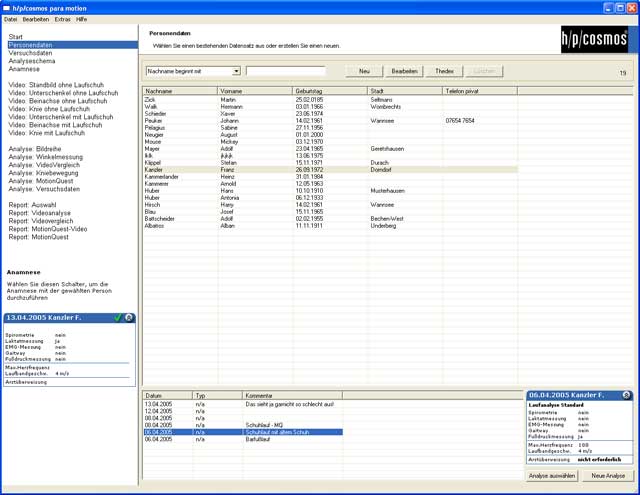Select the Albatros Alban row

(x=330, y=226)
